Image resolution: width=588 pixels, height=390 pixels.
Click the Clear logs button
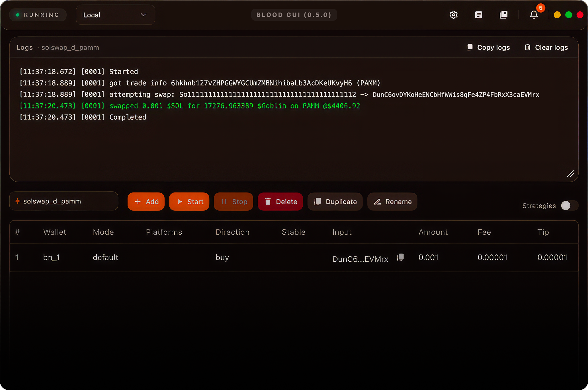click(x=546, y=48)
